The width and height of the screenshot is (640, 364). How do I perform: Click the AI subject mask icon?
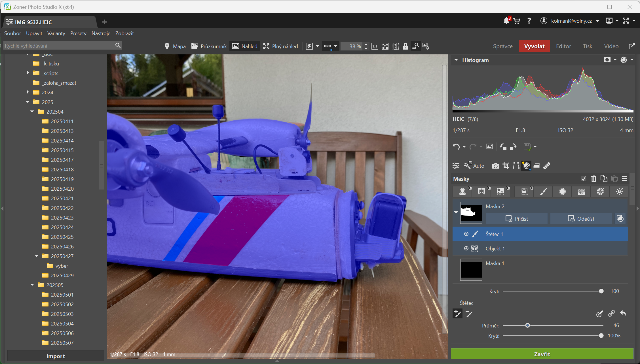pos(462,192)
